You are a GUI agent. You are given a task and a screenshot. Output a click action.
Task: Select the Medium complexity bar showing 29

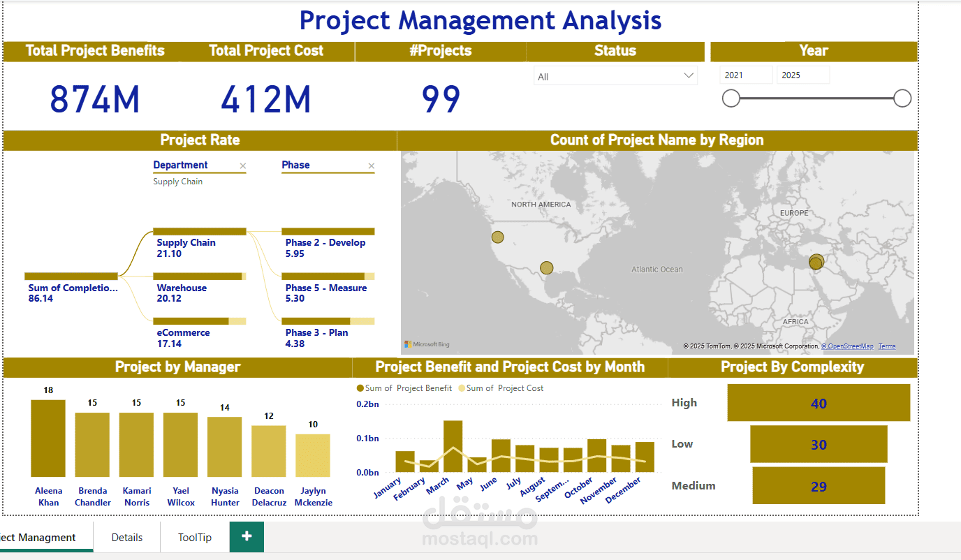tap(819, 485)
